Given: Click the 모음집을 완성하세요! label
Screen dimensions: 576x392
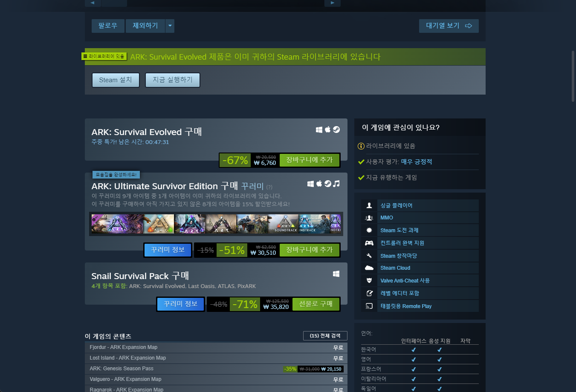Looking at the screenshot, I should [116, 175].
